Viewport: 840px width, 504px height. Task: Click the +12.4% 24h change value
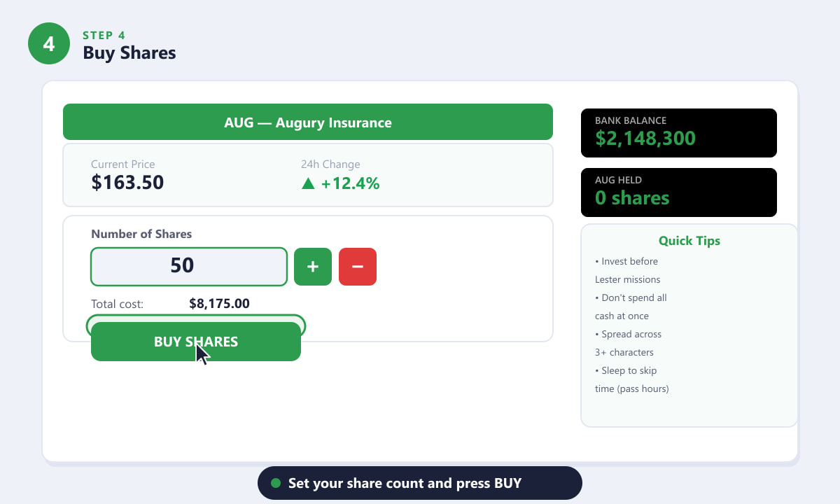click(350, 184)
